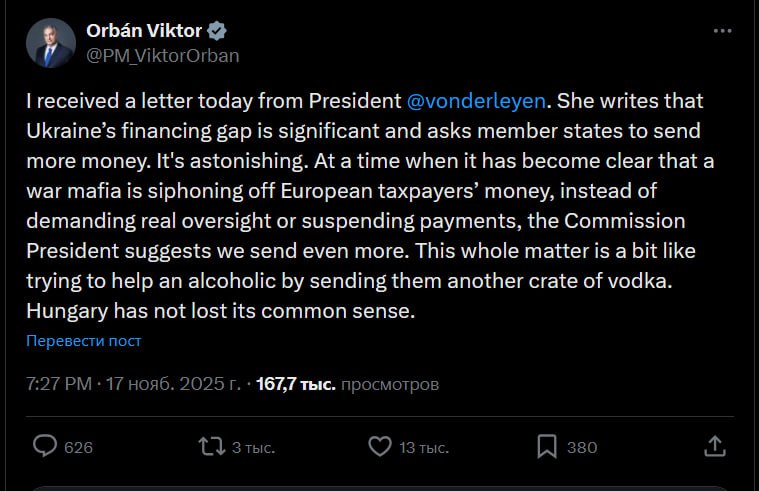759x491 pixels.
Task: Open the three-dot more options menu
Action: tap(722, 31)
